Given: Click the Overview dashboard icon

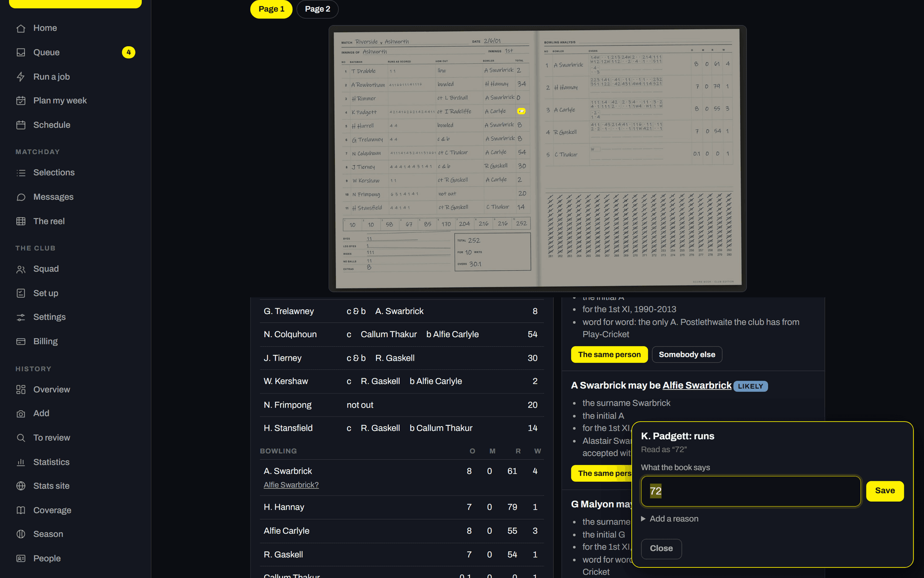Looking at the screenshot, I should coord(21,390).
